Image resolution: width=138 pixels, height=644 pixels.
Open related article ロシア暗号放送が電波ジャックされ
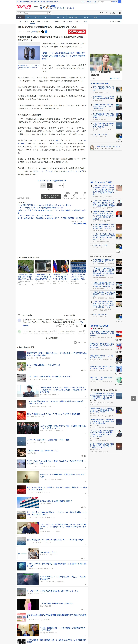pyautogui.click(x=44, y=205)
